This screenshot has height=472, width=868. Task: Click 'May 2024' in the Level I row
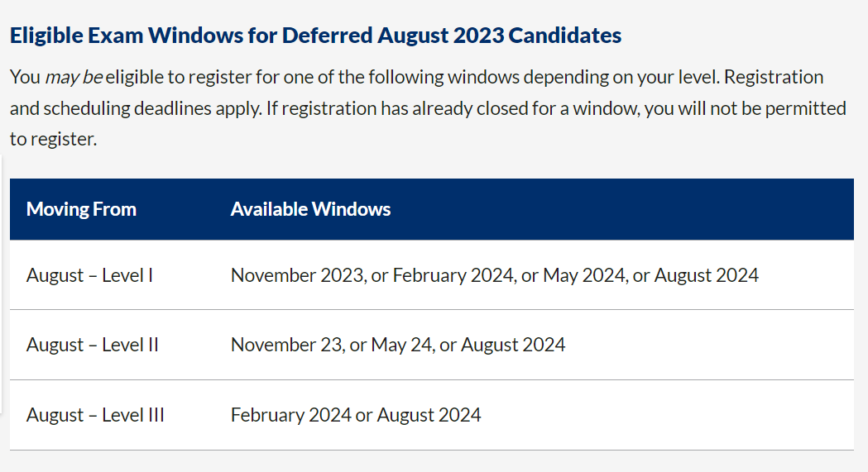pyautogui.click(x=584, y=275)
